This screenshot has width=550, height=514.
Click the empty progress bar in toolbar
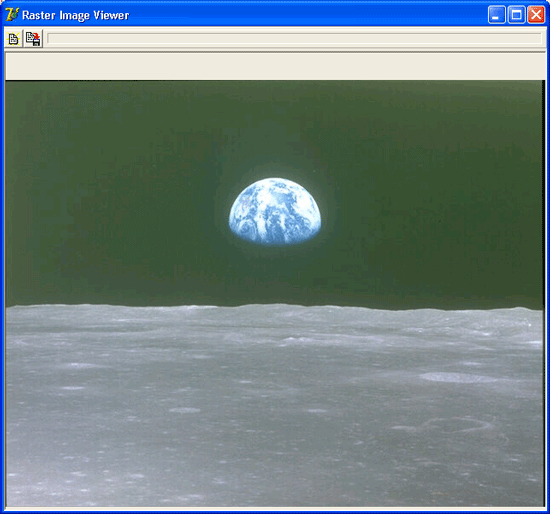coord(294,39)
